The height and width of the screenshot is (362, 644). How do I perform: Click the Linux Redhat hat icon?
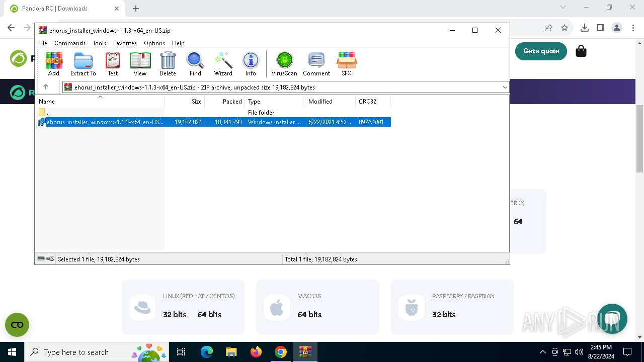(142, 307)
